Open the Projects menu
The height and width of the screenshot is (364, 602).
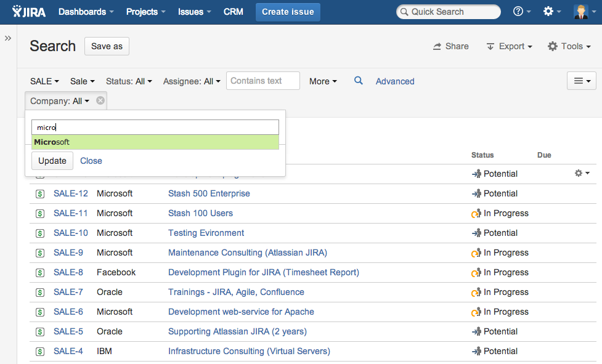pyautogui.click(x=146, y=12)
